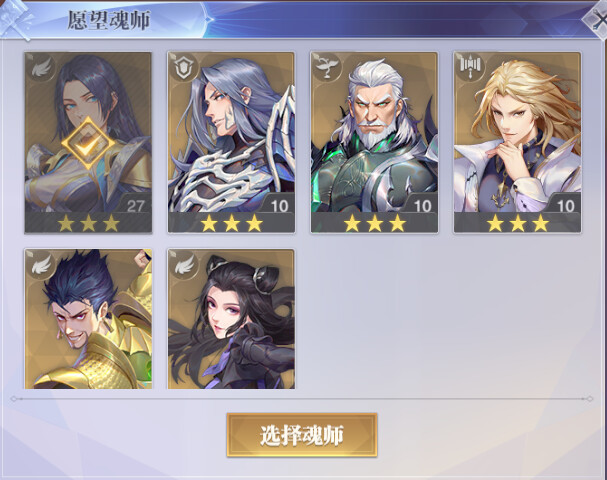Click the level 10 badge on blond man card
The width and height of the screenshot is (607, 480).
pos(565,205)
